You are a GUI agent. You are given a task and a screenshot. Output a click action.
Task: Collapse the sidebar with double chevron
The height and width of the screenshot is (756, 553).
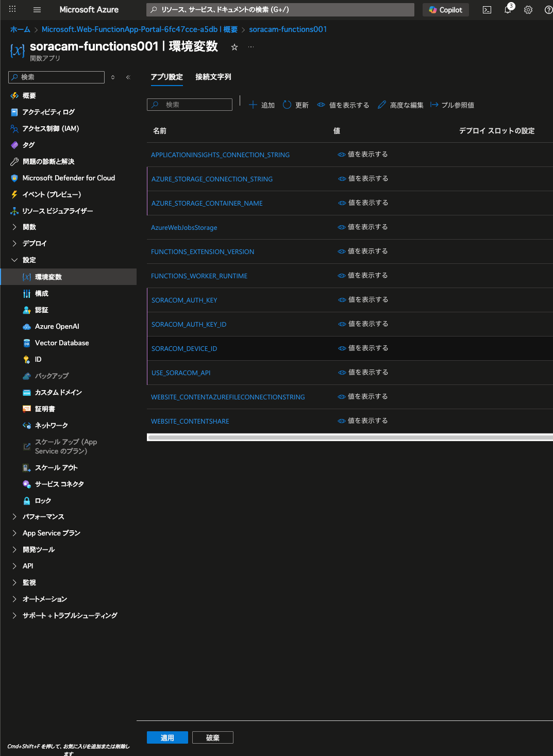click(128, 77)
